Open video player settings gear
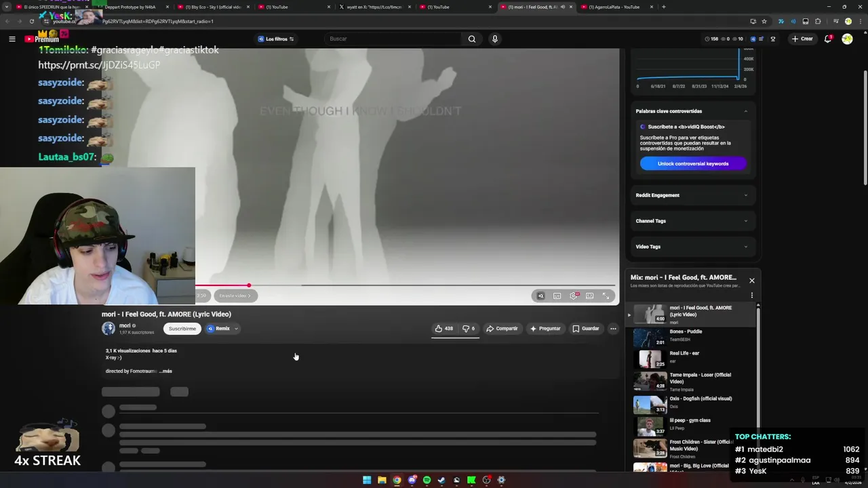Viewport: 868px width, 488px height. point(574,296)
